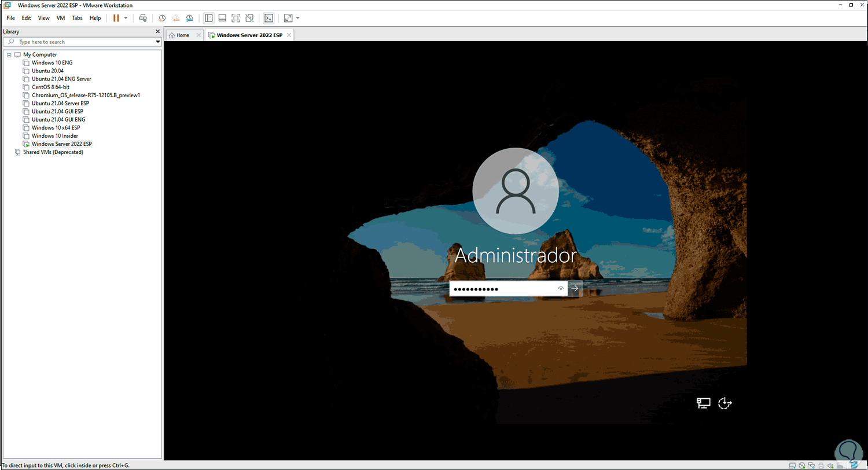Click the hard disk status icon
Image resolution: width=868 pixels, height=470 pixels.
coord(792,465)
